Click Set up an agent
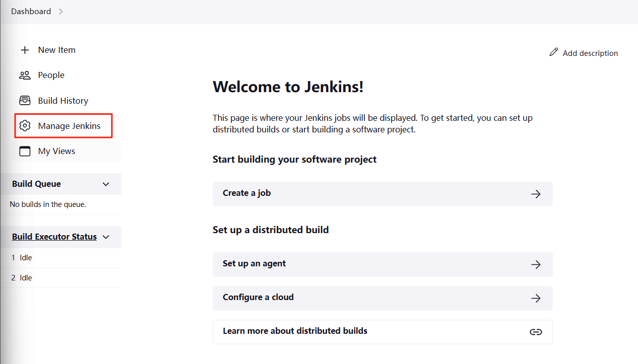 pos(382,264)
